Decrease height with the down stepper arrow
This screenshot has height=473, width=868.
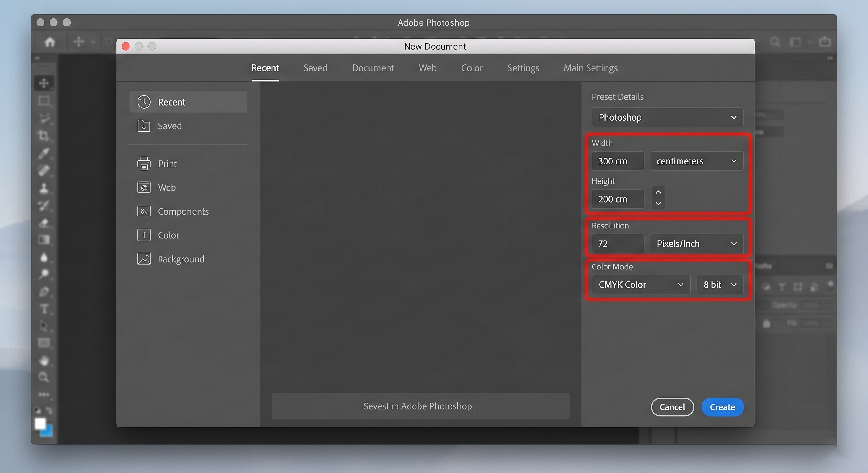click(x=658, y=203)
